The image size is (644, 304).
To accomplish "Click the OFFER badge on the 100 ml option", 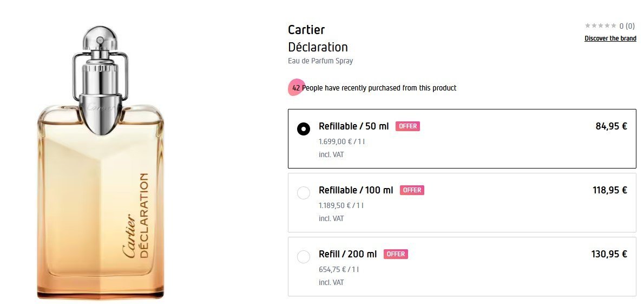I will 412,190.
